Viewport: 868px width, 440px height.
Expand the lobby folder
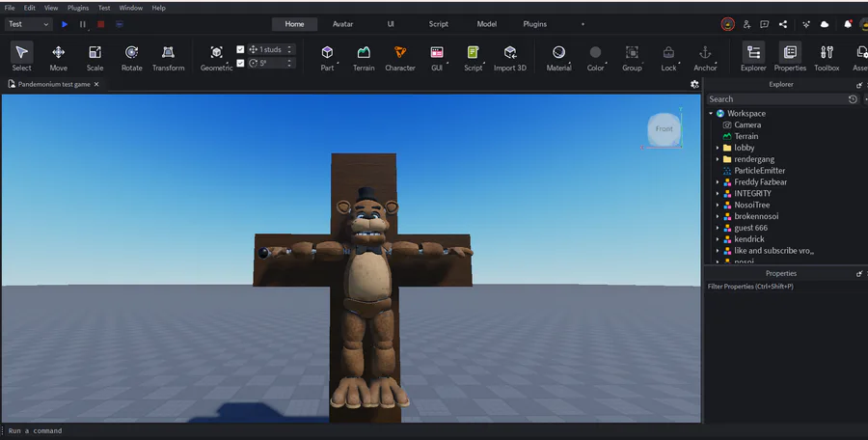pos(718,148)
